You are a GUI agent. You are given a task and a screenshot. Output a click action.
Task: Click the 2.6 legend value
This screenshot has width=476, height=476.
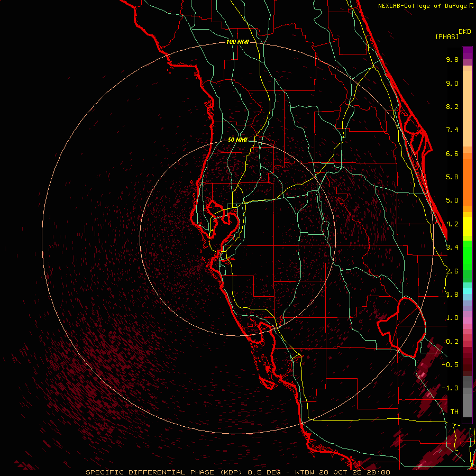(452, 271)
